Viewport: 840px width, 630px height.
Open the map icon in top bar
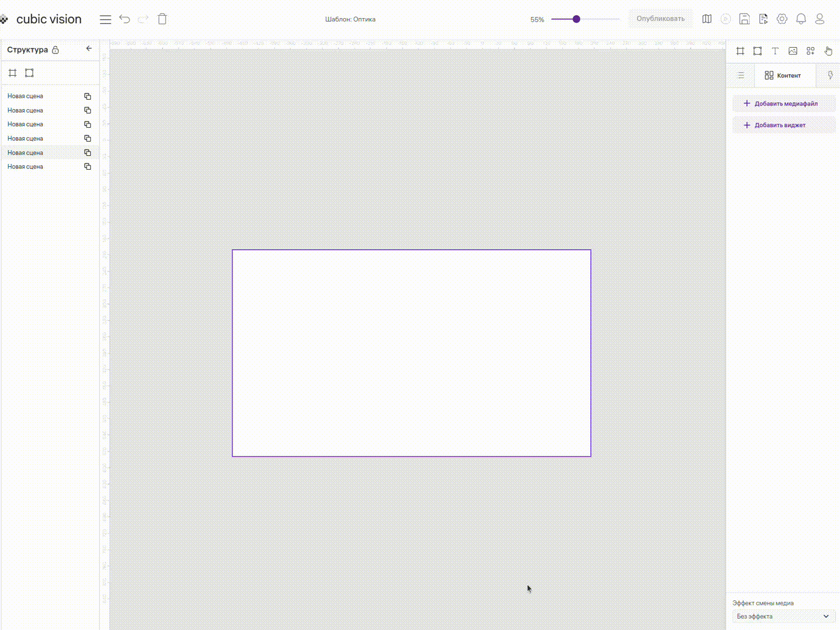click(707, 19)
